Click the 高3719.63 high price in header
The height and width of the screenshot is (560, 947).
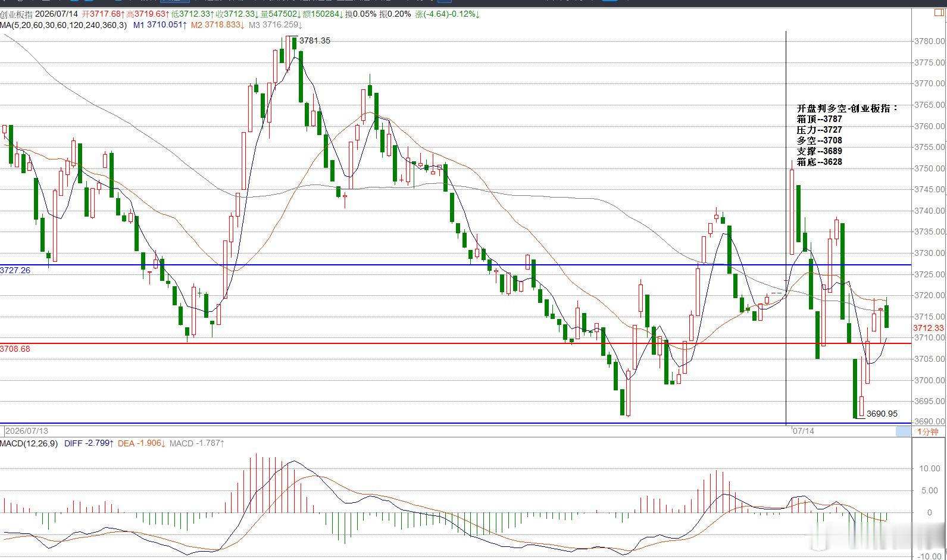(146, 14)
